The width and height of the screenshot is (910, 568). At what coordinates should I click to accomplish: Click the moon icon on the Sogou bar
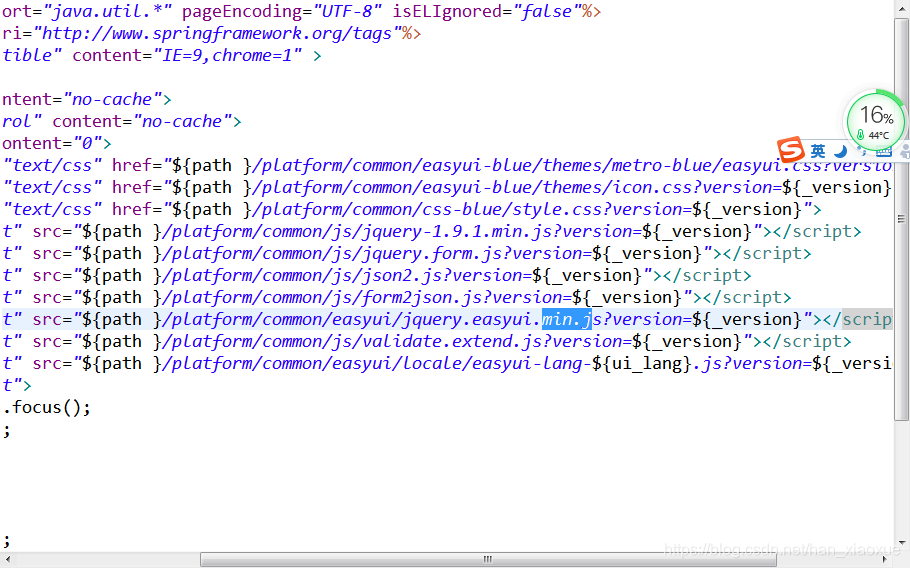[840, 151]
